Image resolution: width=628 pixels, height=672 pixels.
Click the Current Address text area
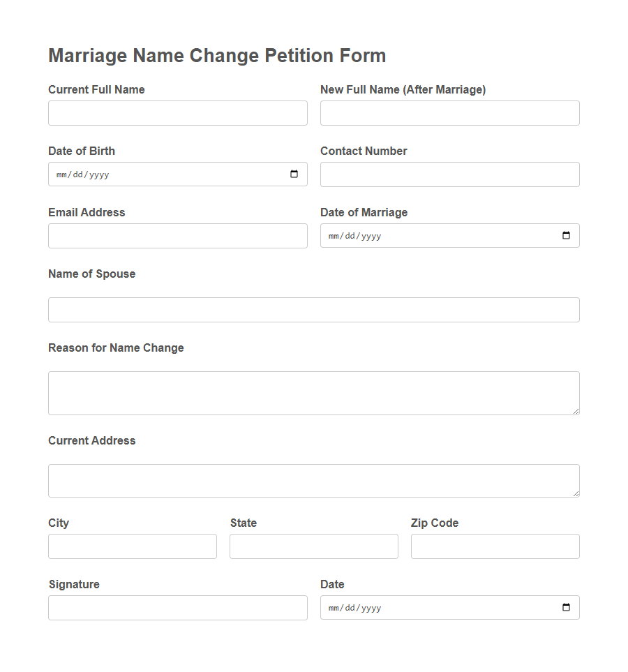[313, 480]
